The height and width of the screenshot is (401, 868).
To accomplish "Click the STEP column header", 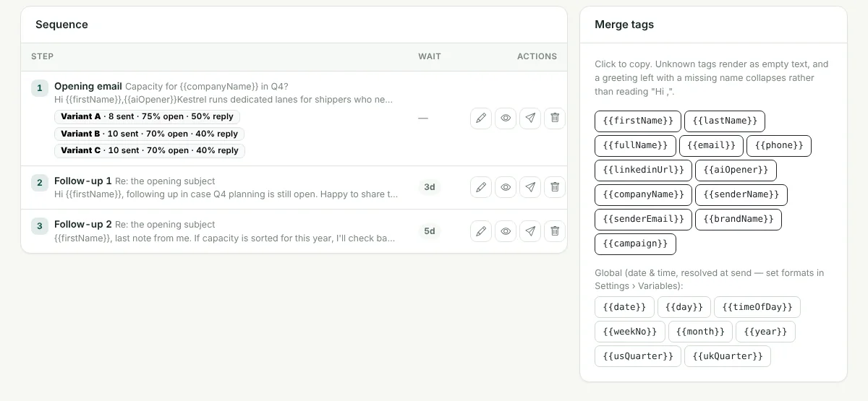I will 42,56.
